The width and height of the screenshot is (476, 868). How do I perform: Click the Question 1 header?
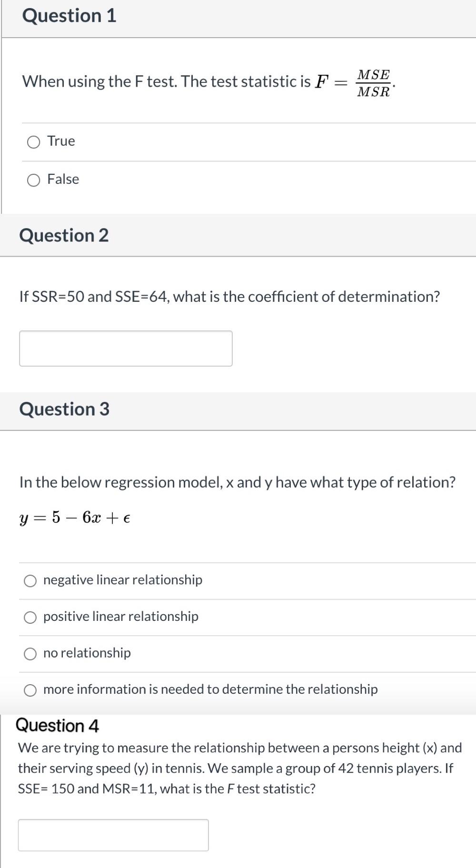tap(69, 16)
